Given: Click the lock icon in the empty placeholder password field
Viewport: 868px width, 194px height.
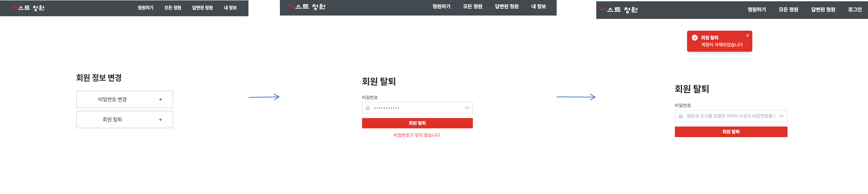Looking at the screenshot, I should pyautogui.click(x=681, y=116).
